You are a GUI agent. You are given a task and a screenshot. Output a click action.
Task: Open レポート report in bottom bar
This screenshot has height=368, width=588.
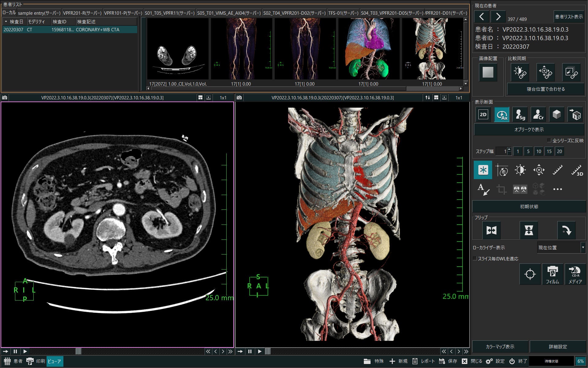424,361
